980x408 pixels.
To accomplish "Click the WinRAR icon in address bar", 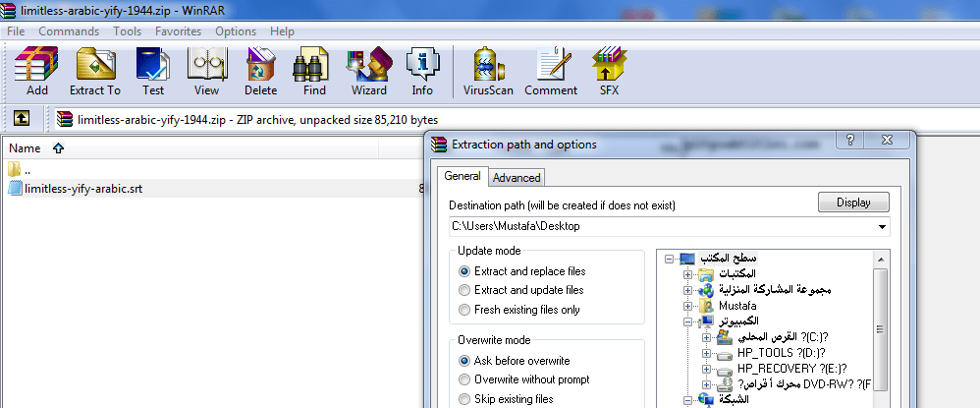I will tap(64, 119).
